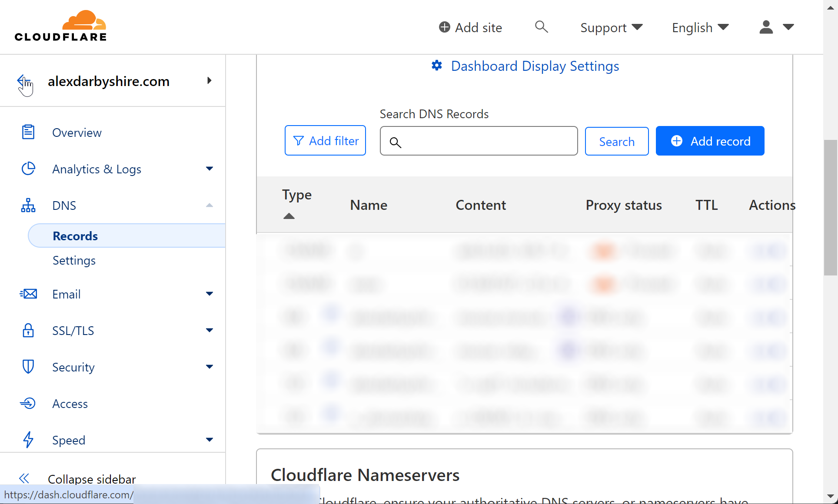
Task: Click the magnifier icon inside DNS search box
Action: click(x=395, y=142)
